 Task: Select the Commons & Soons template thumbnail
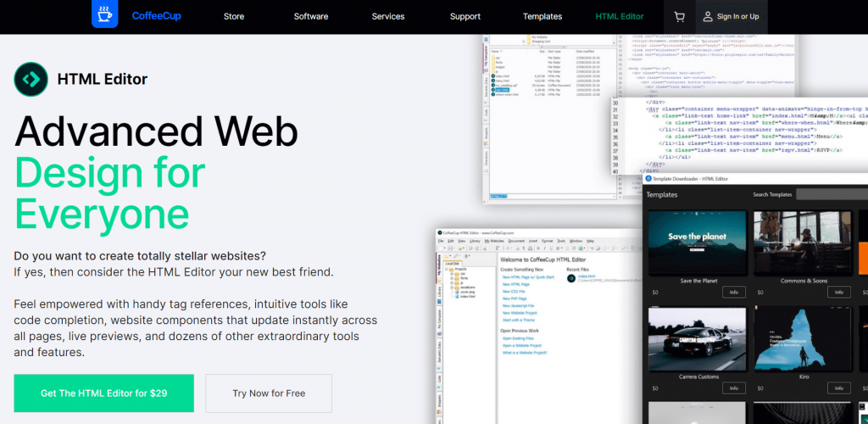[803, 243]
